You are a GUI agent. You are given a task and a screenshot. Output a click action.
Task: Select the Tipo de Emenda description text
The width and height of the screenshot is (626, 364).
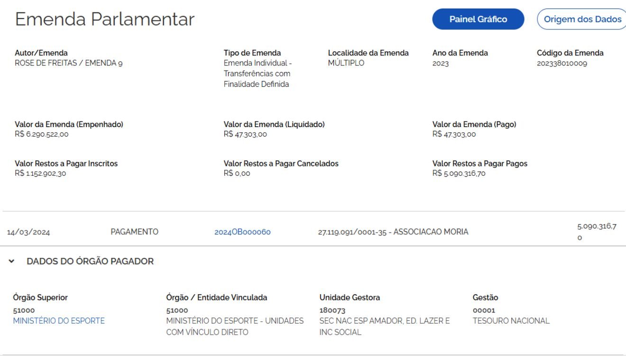[x=257, y=74]
